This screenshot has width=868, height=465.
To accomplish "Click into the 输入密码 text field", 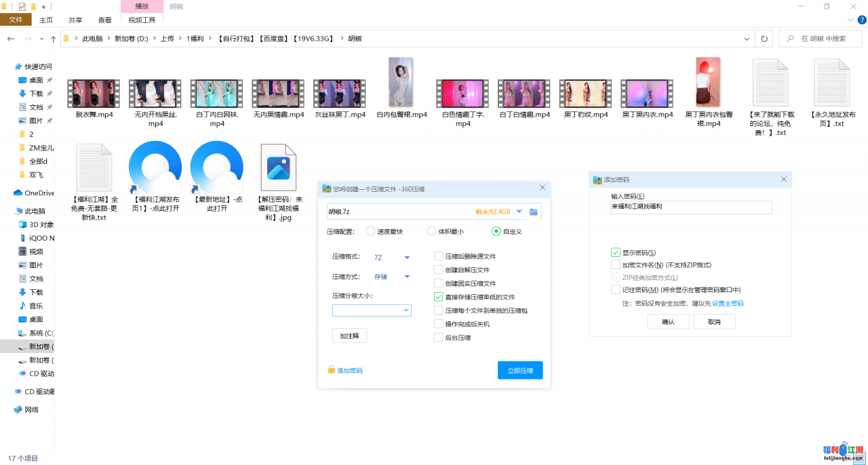I will (x=690, y=207).
